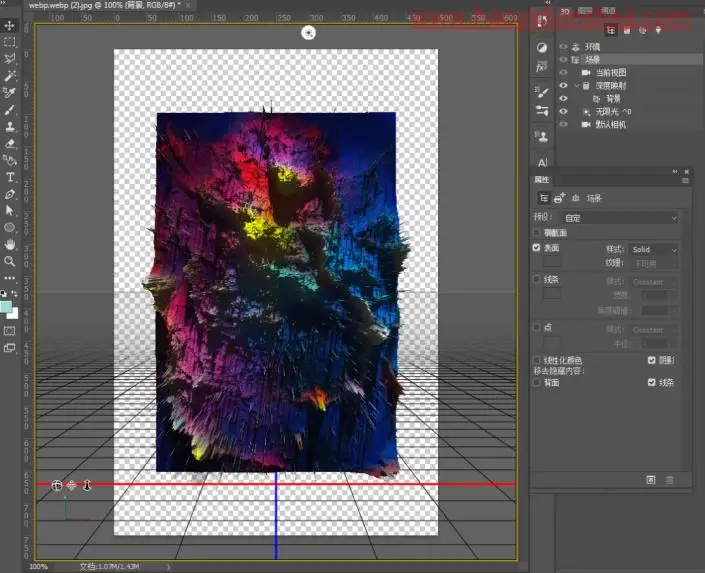The height and width of the screenshot is (573, 705).
Task: Open the Styles fx panel icon
Action: coord(541,67)
